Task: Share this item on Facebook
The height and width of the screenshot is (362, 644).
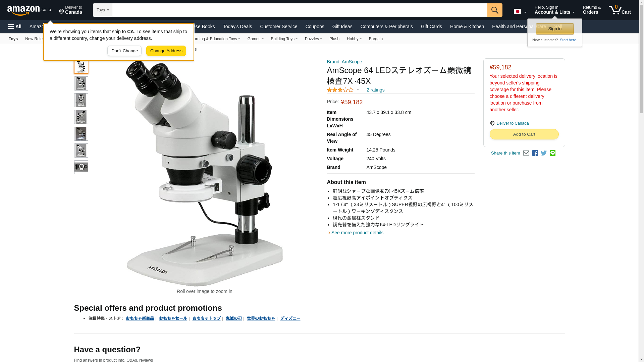Action: point(535,153)
